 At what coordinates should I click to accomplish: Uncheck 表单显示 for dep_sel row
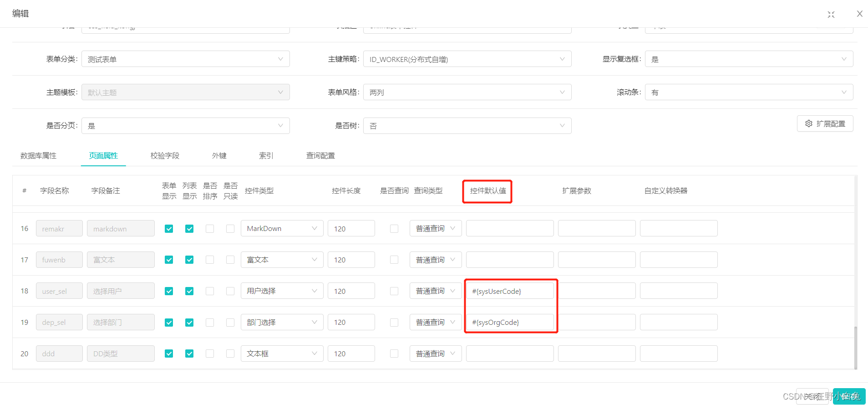coord(169,323)
